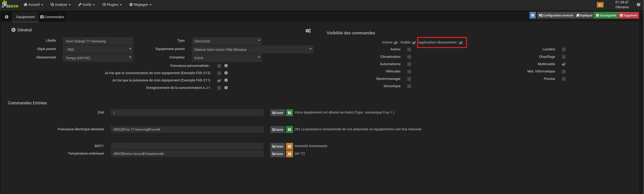Open the Abonnement dropdown showing Tempo (HP/HC)
Screen dimensions: 644x194
pos(98,58)
